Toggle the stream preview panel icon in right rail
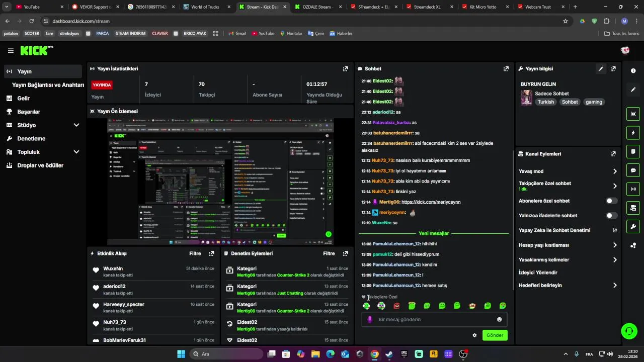The width and height of the screenshot is (644, 362). tap(633, 114)
